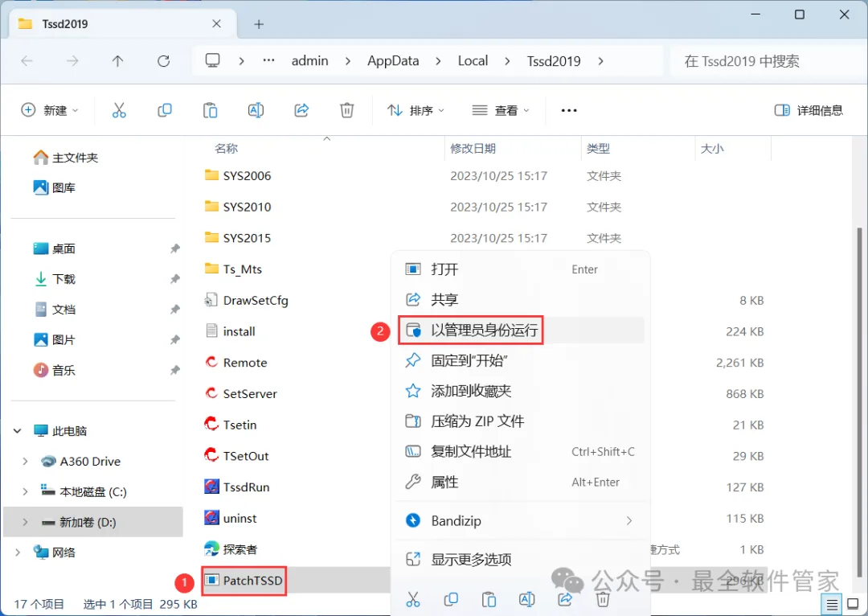Open the toolbar's three-dot more options
The image size is (868, 616).
pyautogui.click(x=568, y=110)
